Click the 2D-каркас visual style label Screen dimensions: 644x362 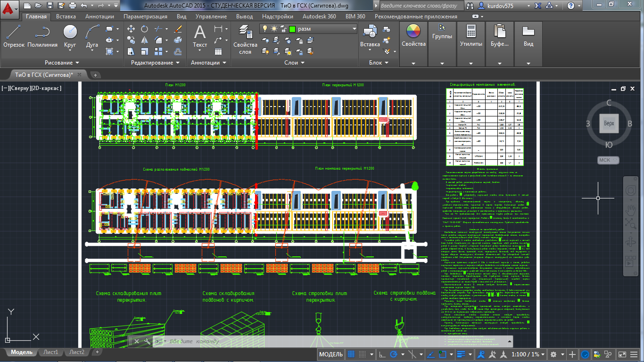tap(46, 88)
